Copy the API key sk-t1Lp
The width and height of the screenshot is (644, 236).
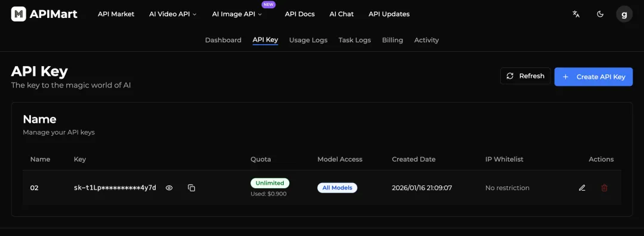pos(191,188)
